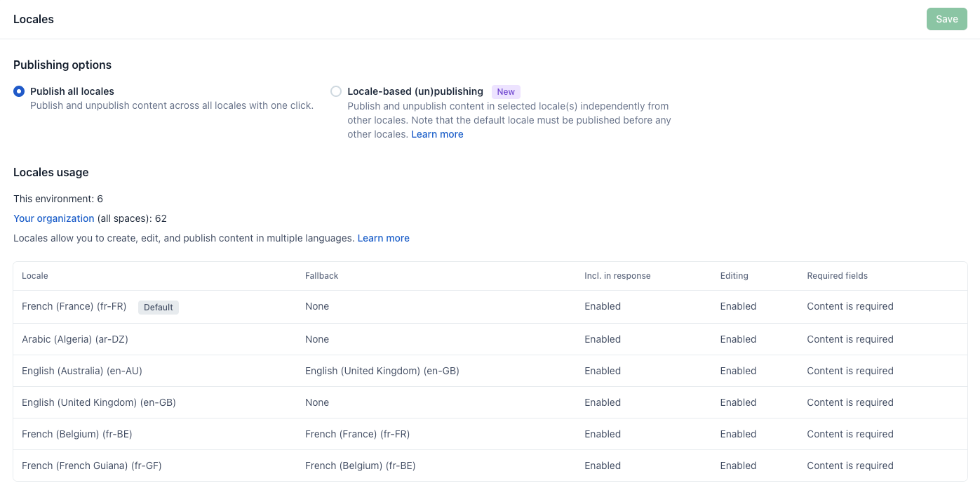Enable Locale-based (un)publishing option

click(336, 91)
